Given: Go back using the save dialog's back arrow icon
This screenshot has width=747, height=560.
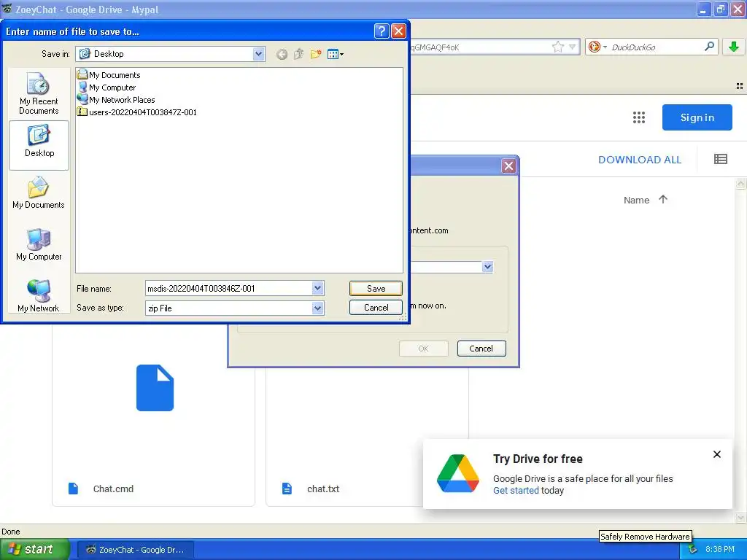Looking at the screenshot, I should coord(282,54).
